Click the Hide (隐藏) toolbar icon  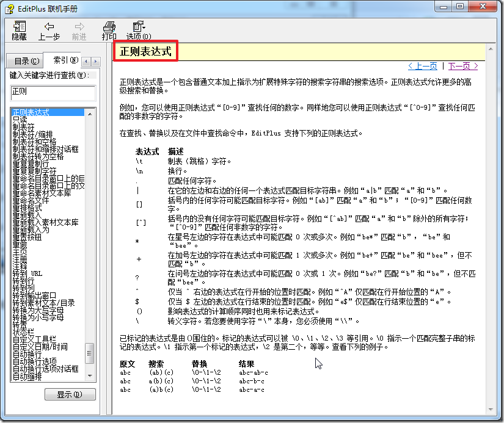19,31
